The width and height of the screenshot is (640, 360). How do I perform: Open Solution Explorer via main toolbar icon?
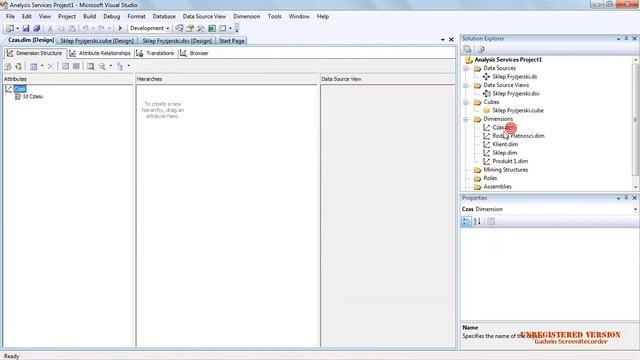pyautogui.click(x=179, y=28)
